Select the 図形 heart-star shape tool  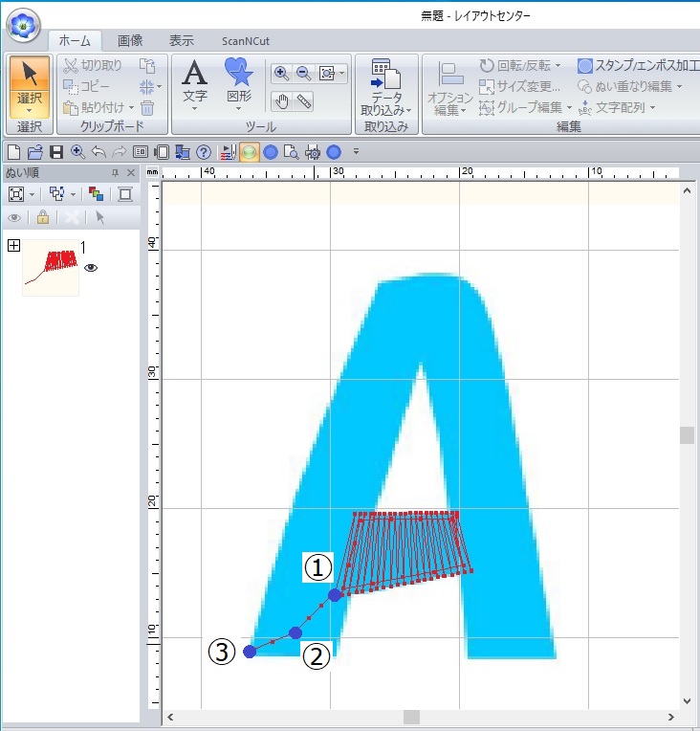pos(239,85)
